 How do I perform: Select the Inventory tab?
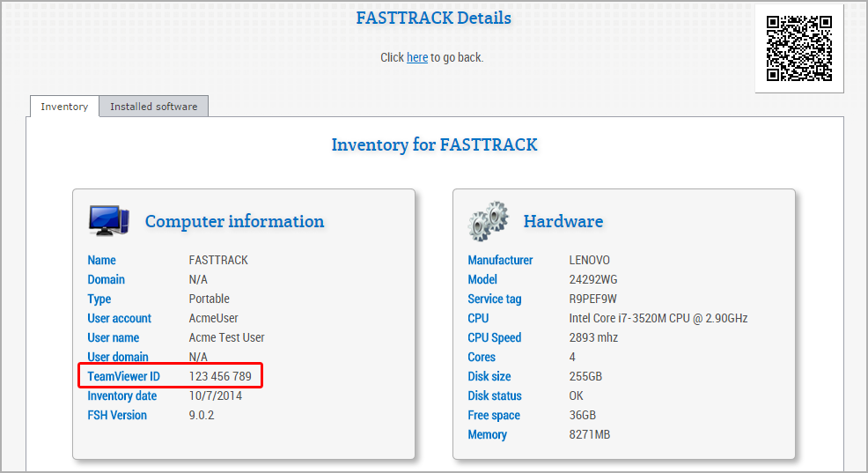[64, 107]
